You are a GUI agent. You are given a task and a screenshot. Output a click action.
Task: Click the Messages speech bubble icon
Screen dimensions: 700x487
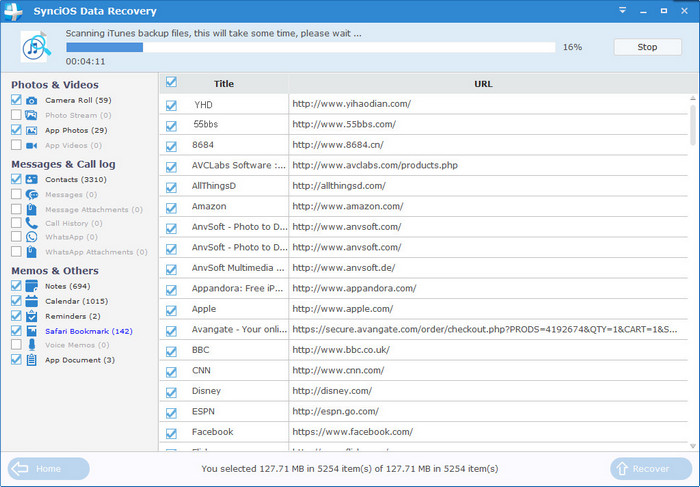click(31, 195)
